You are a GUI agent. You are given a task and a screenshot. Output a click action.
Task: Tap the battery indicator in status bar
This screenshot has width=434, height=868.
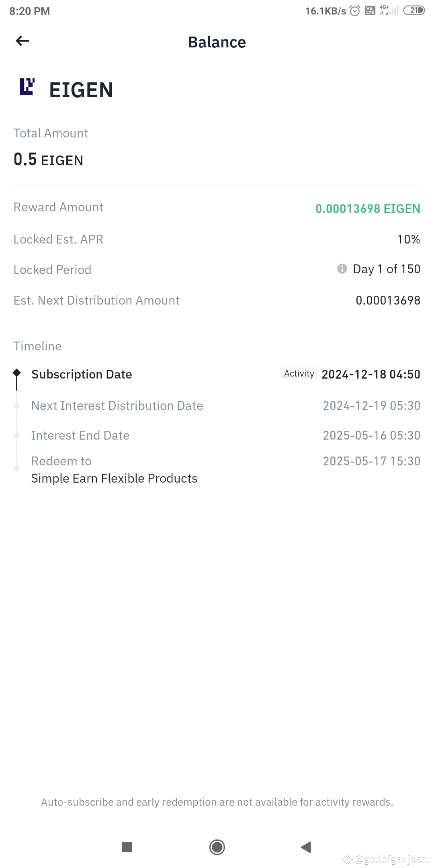(414, 10)
